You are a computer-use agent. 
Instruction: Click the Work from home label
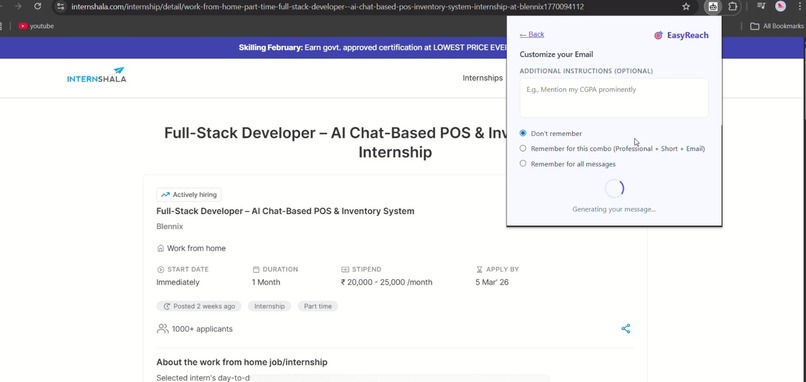click(x=191, y=248)
